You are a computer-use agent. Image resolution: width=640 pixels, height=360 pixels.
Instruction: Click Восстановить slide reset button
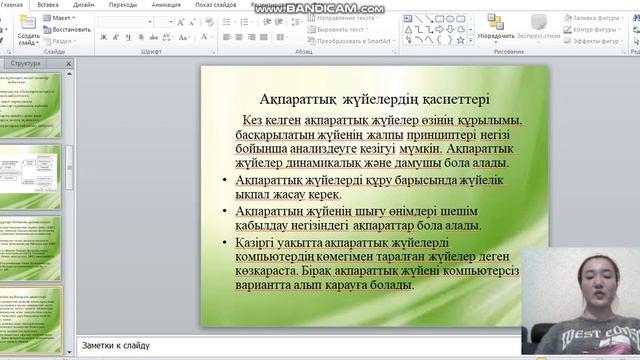67,30
